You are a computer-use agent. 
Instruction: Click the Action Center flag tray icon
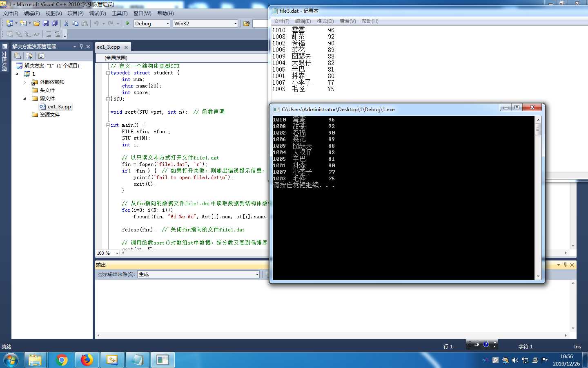point(544,360)
